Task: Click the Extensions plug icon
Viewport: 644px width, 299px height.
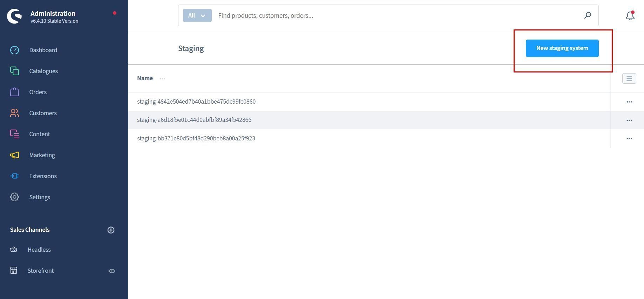Action: [14, 176]
